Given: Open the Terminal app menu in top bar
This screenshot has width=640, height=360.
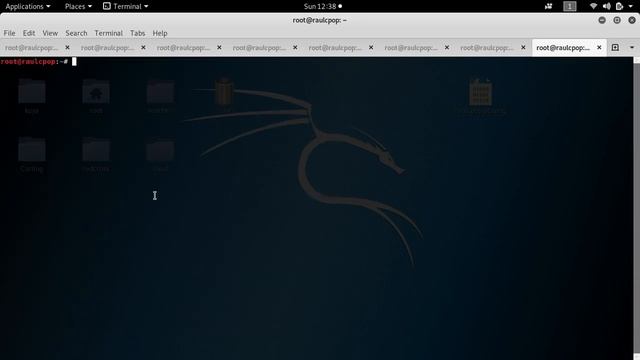Looking at the screenshot, I should click(x=126, y=6).
